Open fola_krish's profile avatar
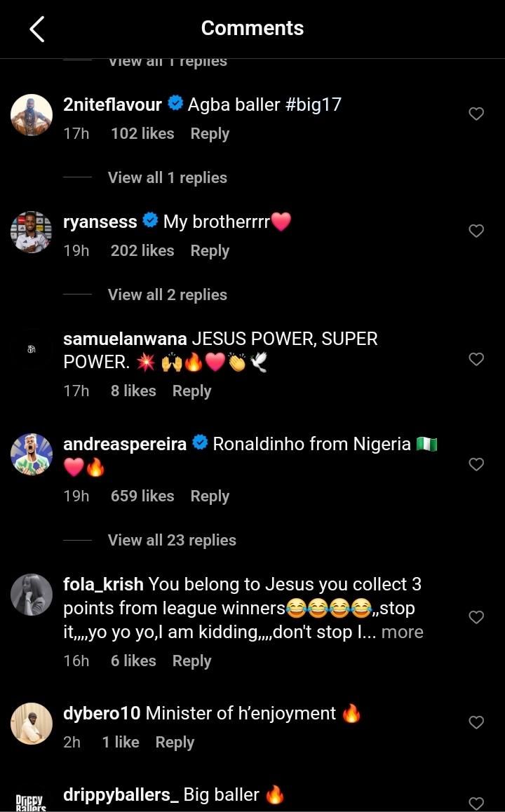The width and height of the screenshot is (505, 812). tap(32, 595)
